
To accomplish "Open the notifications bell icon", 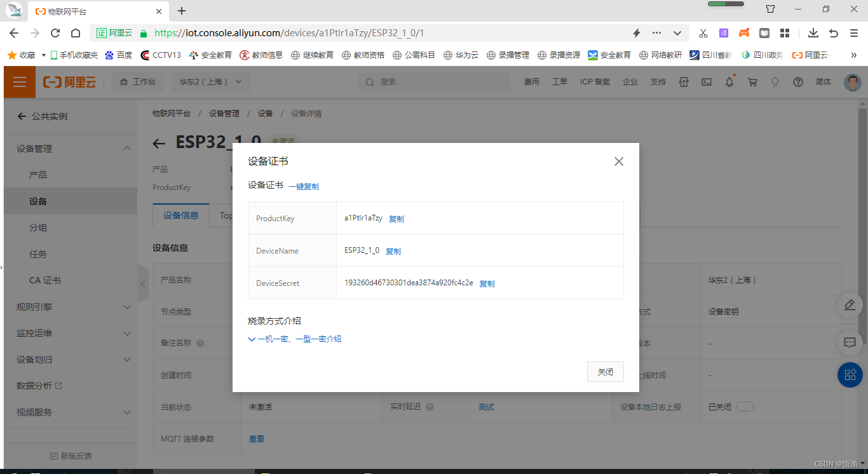I will [x=729, y=82].
